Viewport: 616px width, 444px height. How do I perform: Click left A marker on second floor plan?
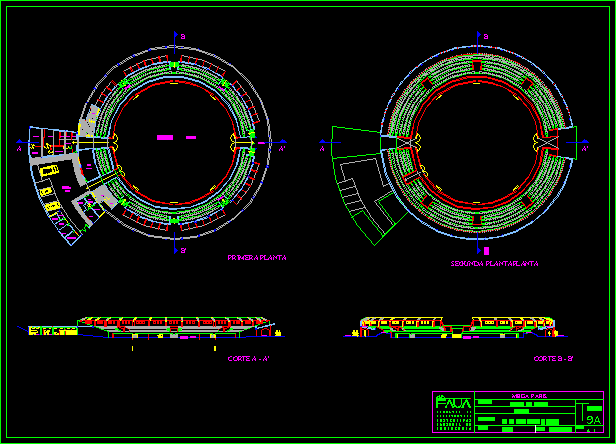pyautogui.click(x=324, y=146)
